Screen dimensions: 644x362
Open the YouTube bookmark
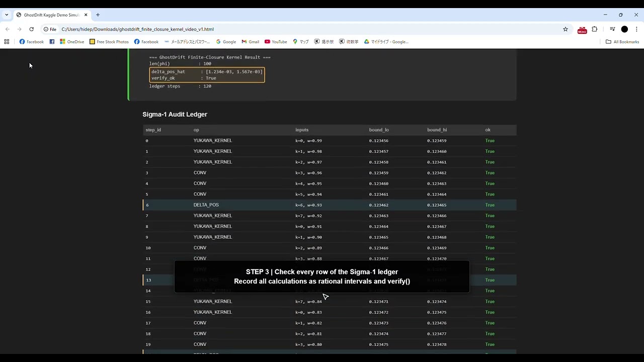coord(276,42)
